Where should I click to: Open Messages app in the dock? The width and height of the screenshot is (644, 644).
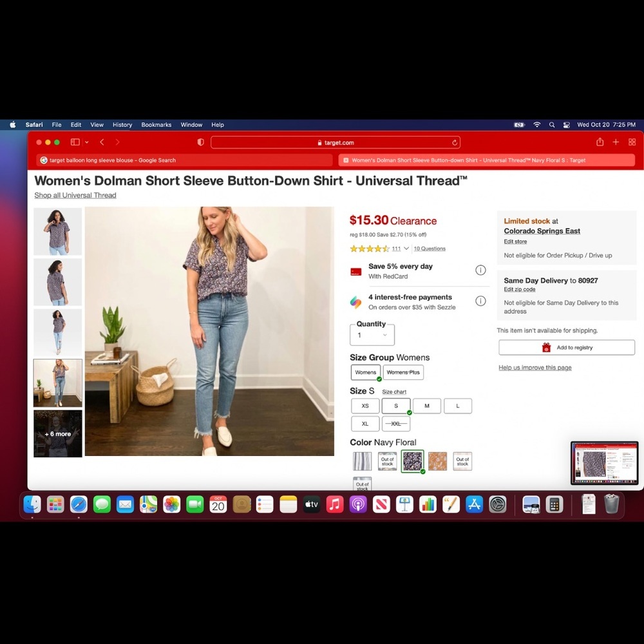click(x=102, y=504)
